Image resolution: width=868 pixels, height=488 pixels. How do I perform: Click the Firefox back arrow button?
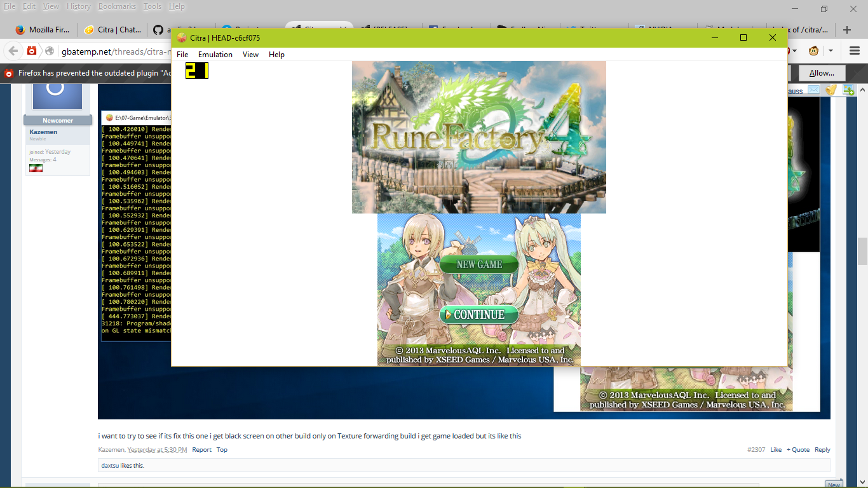pyautogui.click(x=13, y=51)
